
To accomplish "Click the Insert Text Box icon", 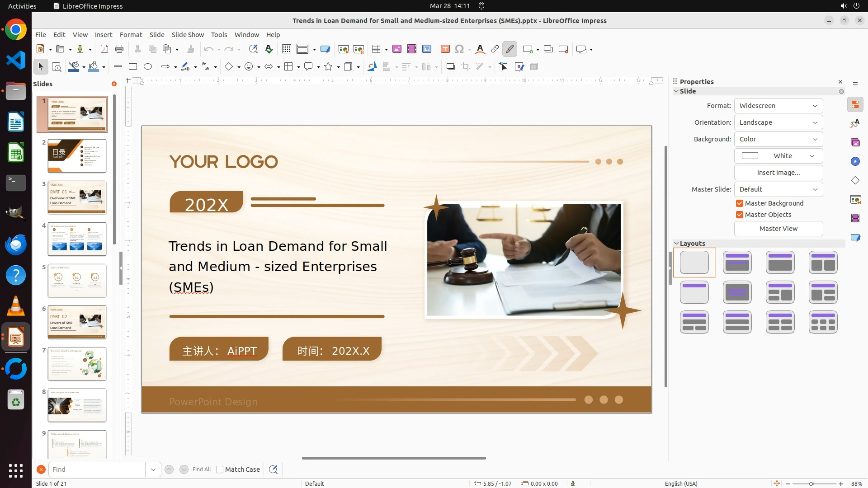I will coord(445,49).
